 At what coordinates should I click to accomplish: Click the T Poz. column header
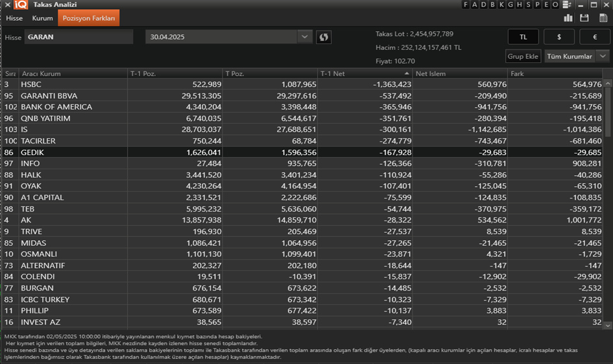pos(270,73)
